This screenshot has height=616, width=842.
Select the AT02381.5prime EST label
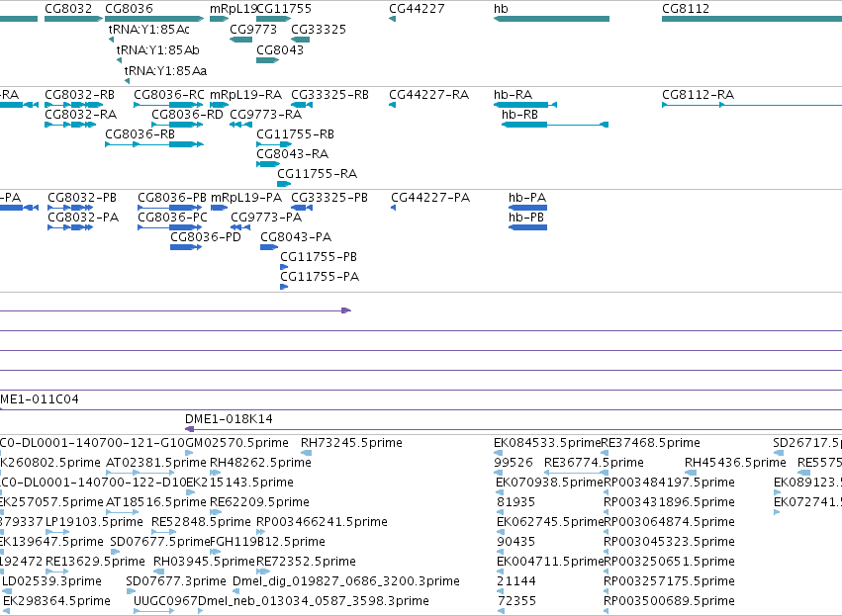tap(156, 463)
